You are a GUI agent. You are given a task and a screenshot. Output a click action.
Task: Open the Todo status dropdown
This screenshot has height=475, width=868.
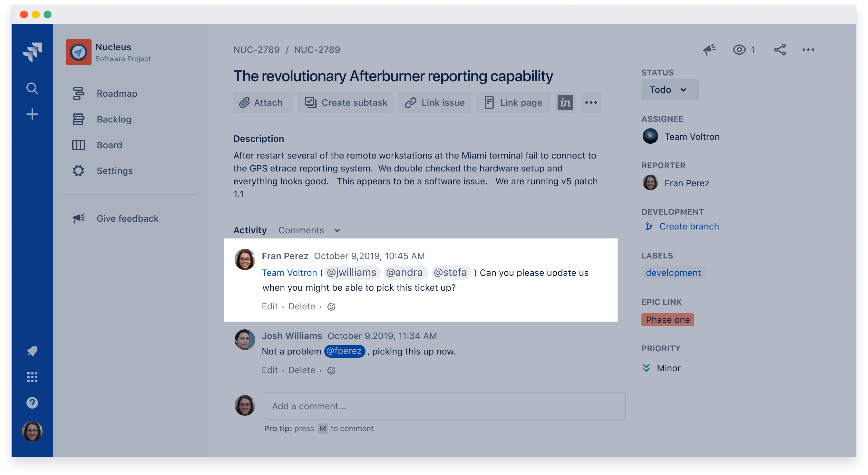click(x=669, y=90)
